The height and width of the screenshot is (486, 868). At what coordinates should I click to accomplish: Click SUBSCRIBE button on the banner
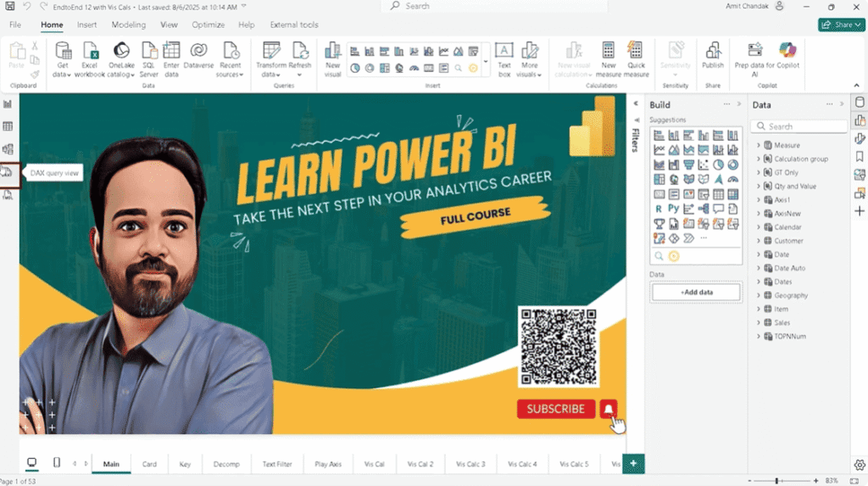(x=556, y=409)
